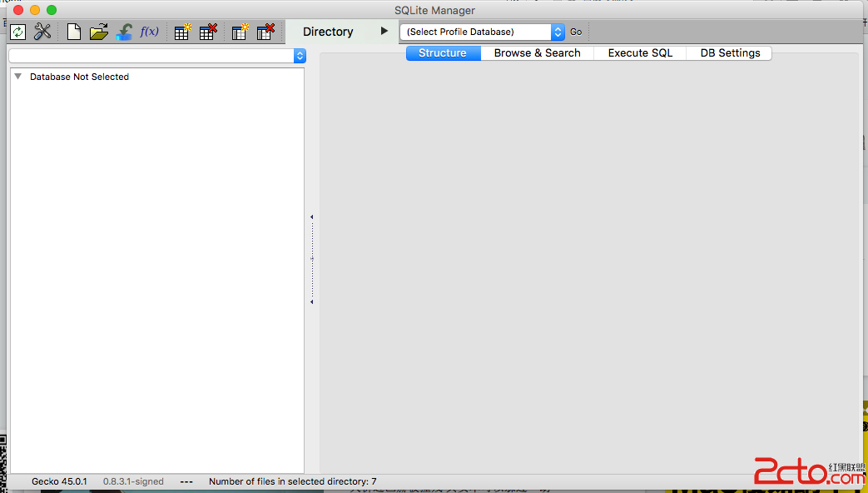The height and width of the screenshot is (493, 868).
Task: Open a database using the folder icon
Action: (98, 32)
